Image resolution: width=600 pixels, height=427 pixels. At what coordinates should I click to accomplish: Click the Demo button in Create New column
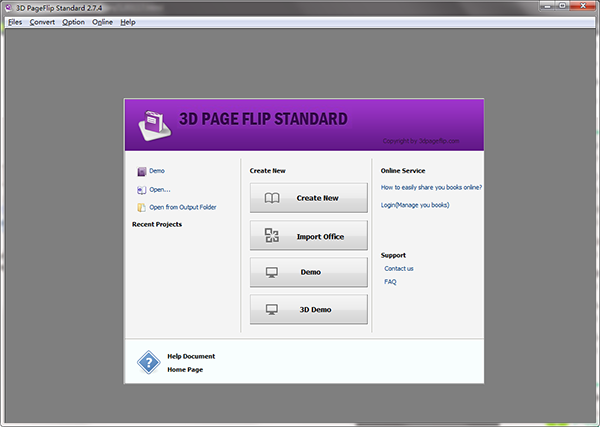click(x=309, y=272)
